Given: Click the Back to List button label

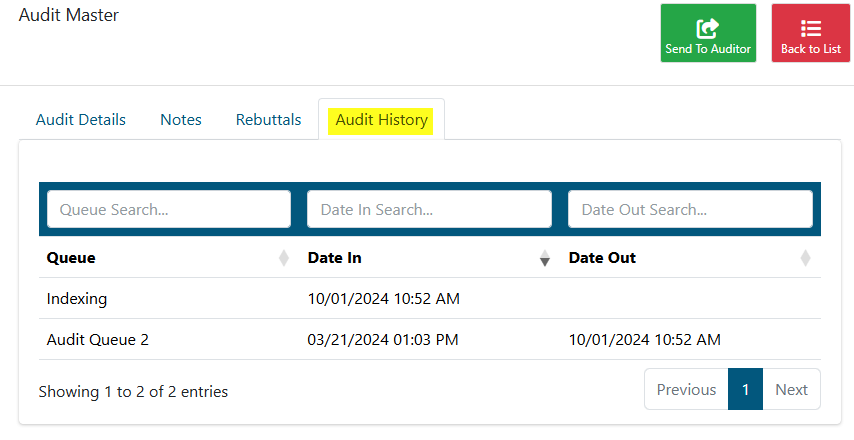Looking at the screenshot, I should click(811, 49).
